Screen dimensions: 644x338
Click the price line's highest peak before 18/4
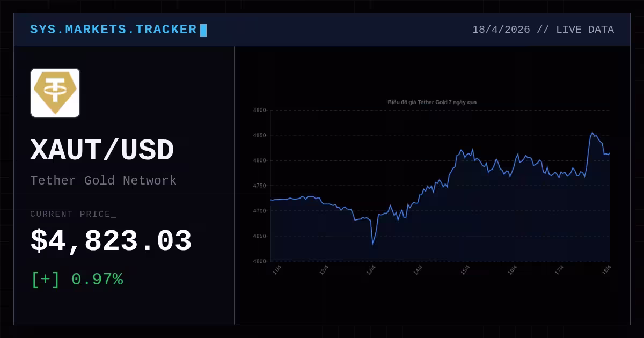(592, 133)
